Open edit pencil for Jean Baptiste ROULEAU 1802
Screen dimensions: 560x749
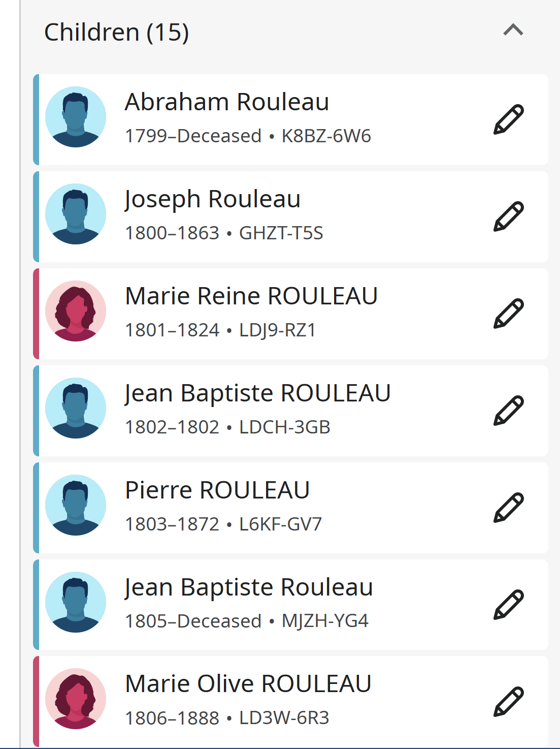(509, 411)
